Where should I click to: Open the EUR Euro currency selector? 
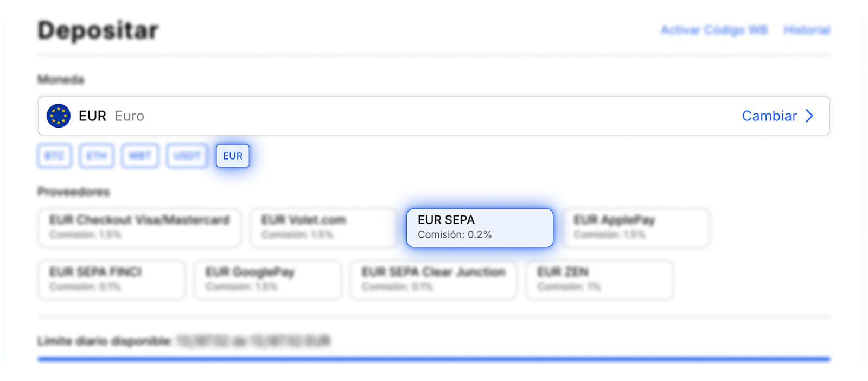click(380, 116)
